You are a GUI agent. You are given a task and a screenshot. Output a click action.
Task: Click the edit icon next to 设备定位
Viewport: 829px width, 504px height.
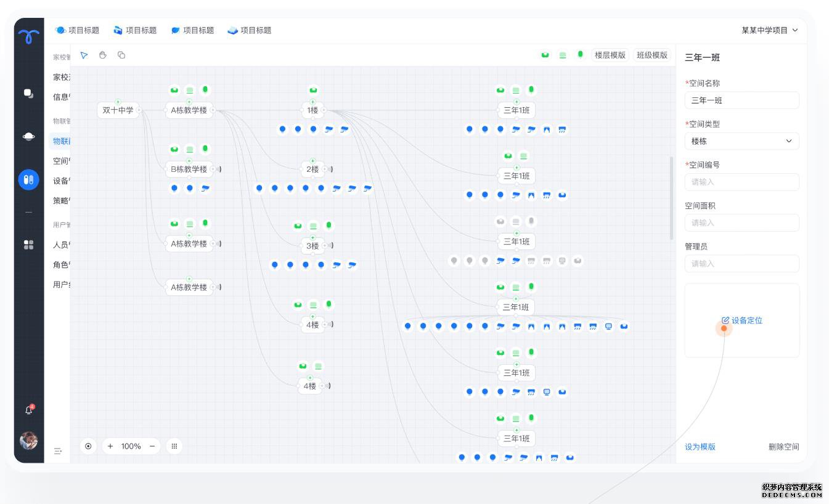tap(725, 320)
